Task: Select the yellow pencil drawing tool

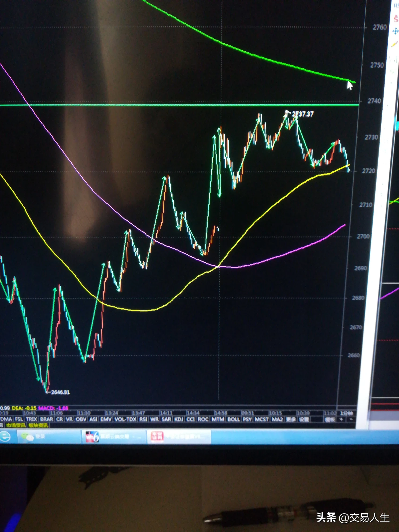Action: tap(395, 44)
